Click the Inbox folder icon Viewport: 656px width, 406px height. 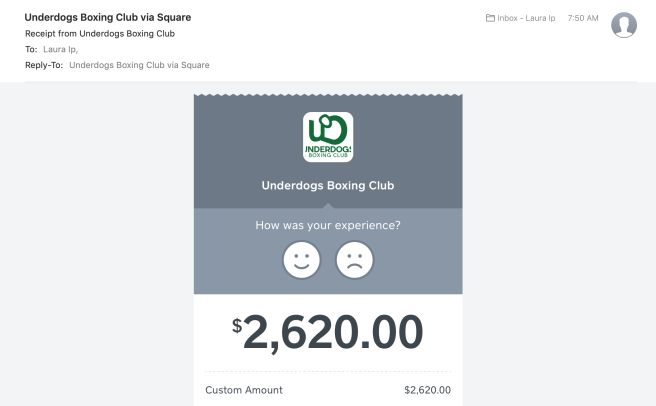point(489,19)
